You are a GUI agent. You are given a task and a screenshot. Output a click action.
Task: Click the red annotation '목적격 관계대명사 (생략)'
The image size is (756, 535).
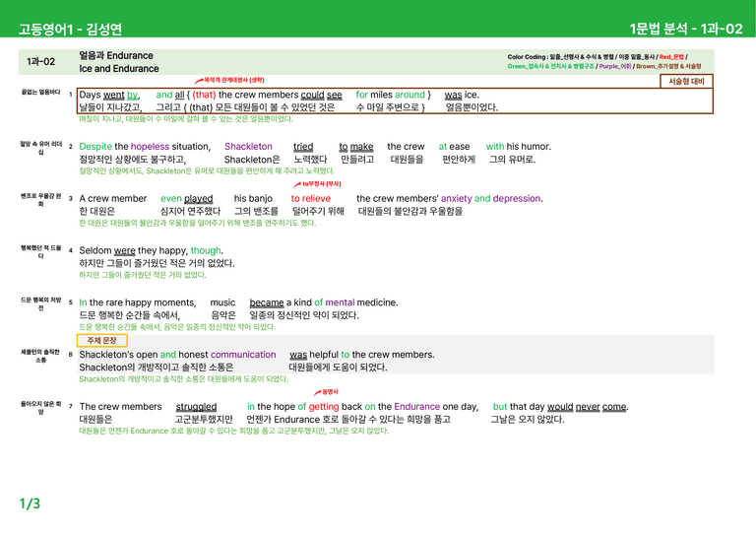coord(234,80)
